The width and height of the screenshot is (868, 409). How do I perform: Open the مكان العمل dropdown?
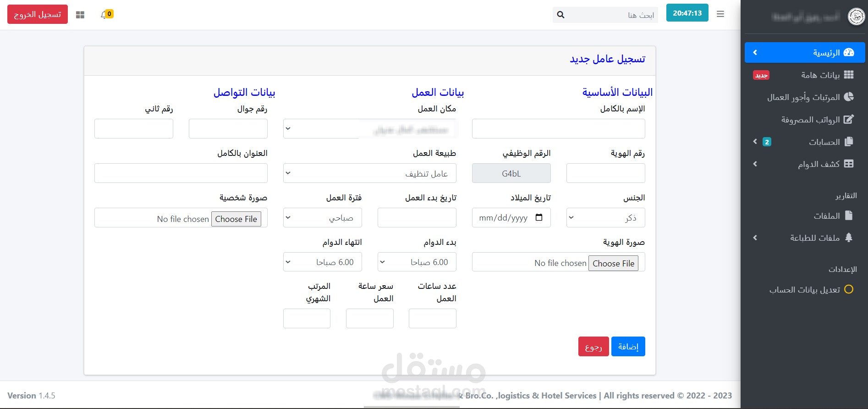(x=370, y=128)
